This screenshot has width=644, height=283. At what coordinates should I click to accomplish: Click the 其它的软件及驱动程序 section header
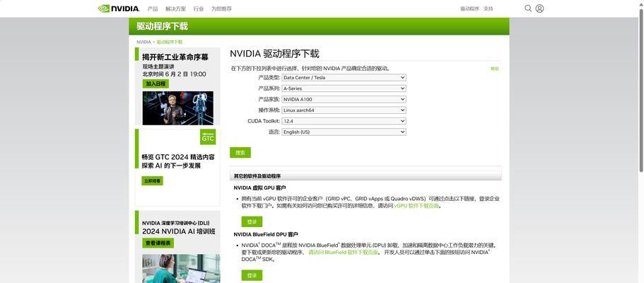point(257,176)
